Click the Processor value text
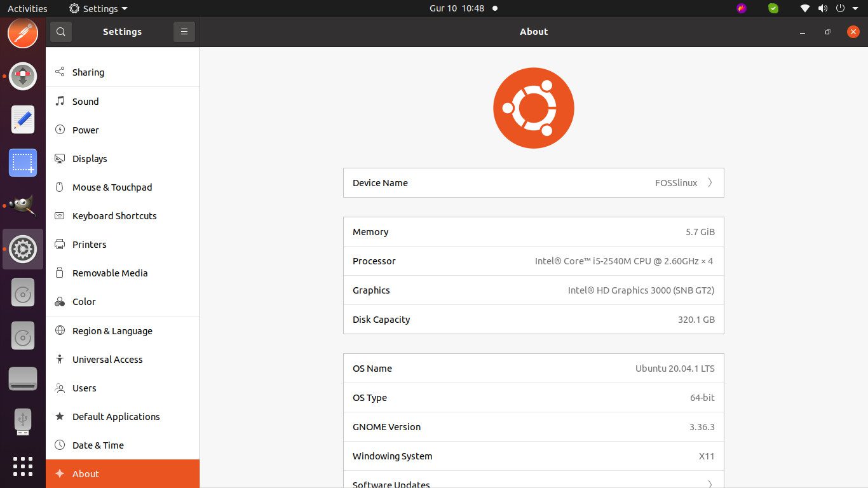This screenshot has width=868, height=488. (x=624, y=261)
